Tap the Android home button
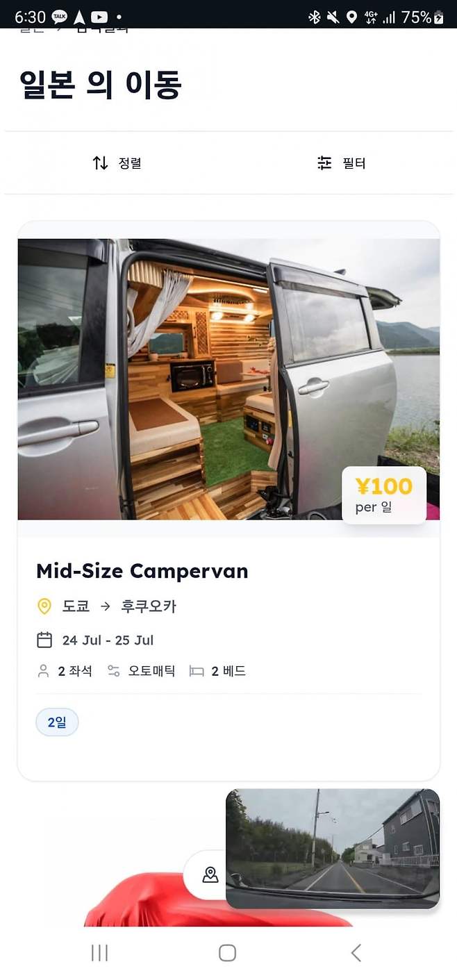This screenshot has width=457, height=980. [227, 953]
